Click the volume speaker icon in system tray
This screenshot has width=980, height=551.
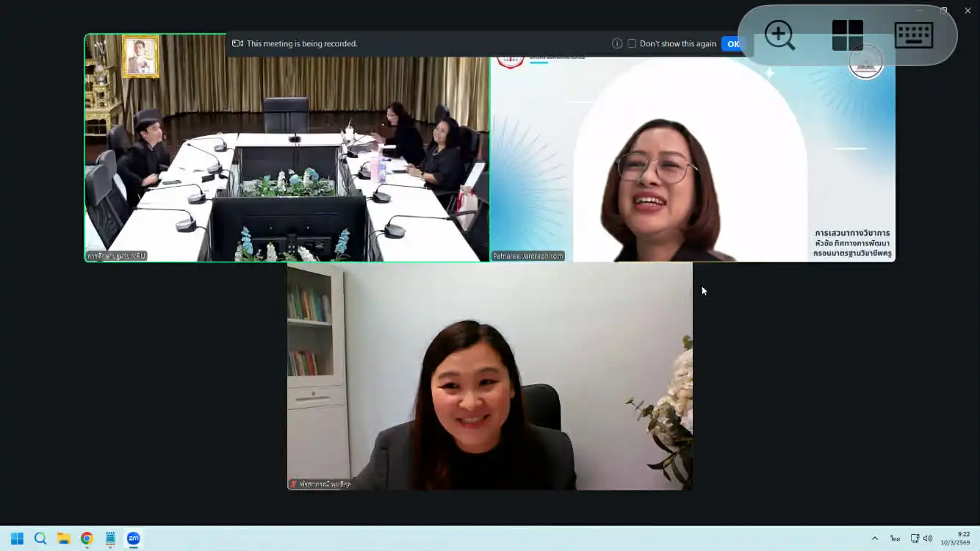point(928,539)
